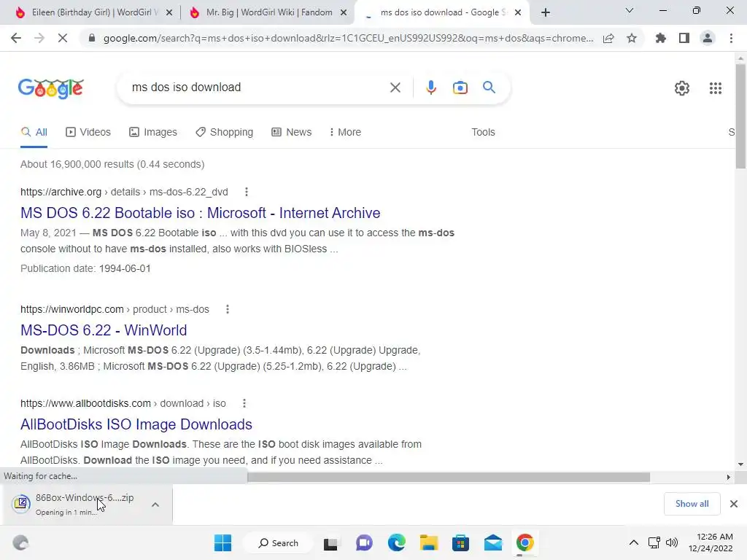Click the scroll right arrow on horizontal scrollbar

pos(728,477)
